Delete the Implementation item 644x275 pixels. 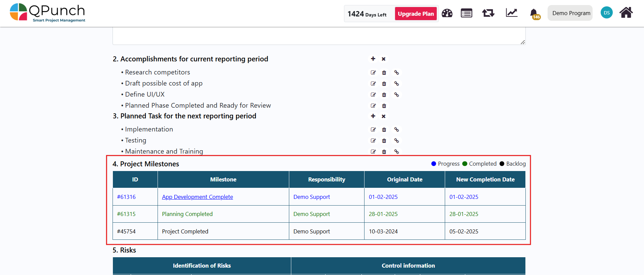(x=384, y=129)
